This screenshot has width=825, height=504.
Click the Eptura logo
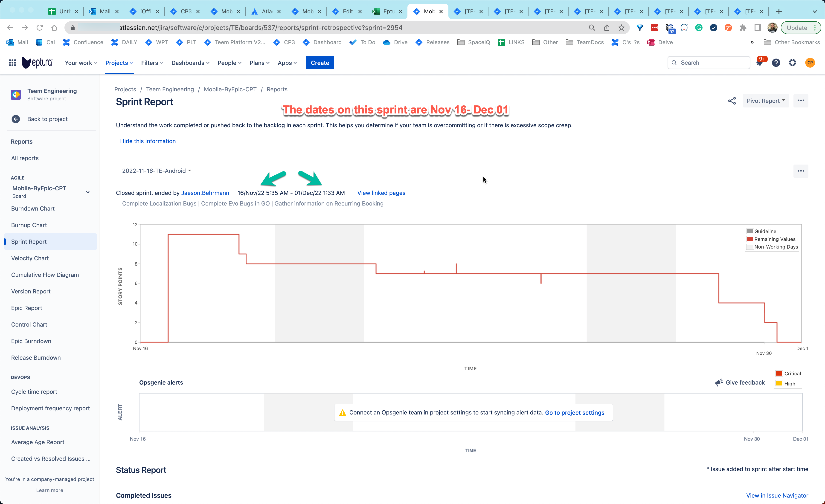tap(37, 63)
